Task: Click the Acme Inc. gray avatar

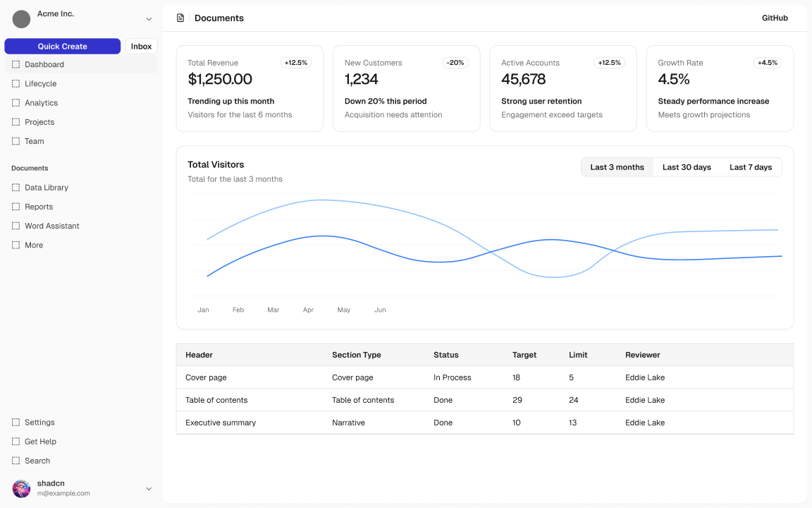Action: pos(21,19)
